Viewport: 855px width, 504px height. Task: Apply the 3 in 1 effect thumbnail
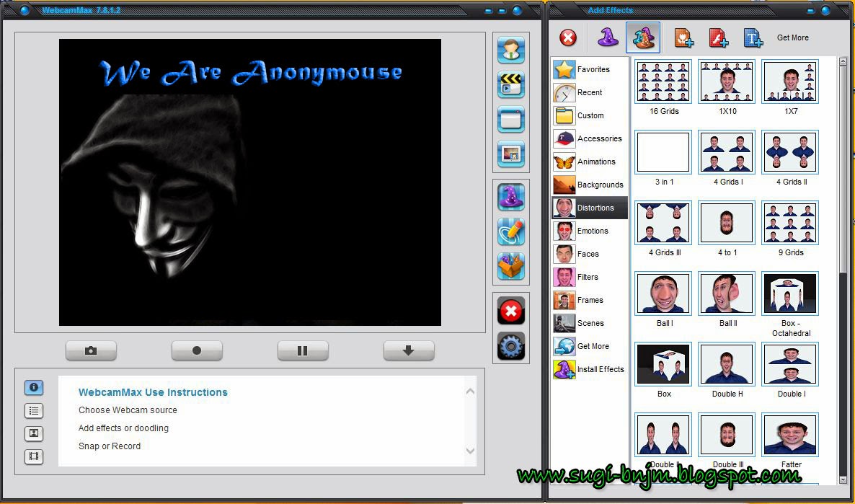pos(664,152)
